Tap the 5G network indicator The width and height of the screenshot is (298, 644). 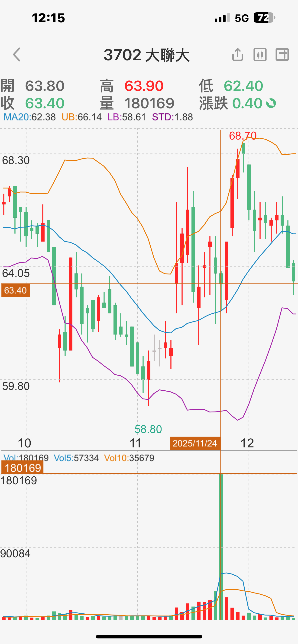click(x=242, y=18)
